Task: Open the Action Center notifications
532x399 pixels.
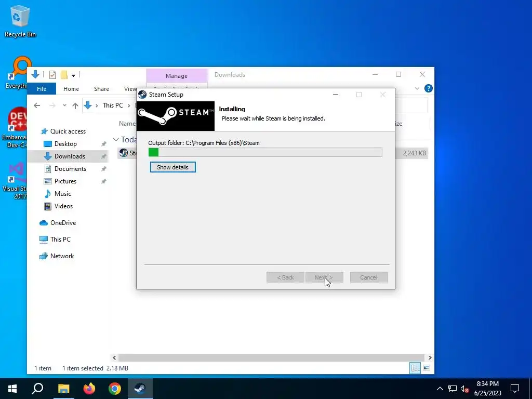Action: 515,389
